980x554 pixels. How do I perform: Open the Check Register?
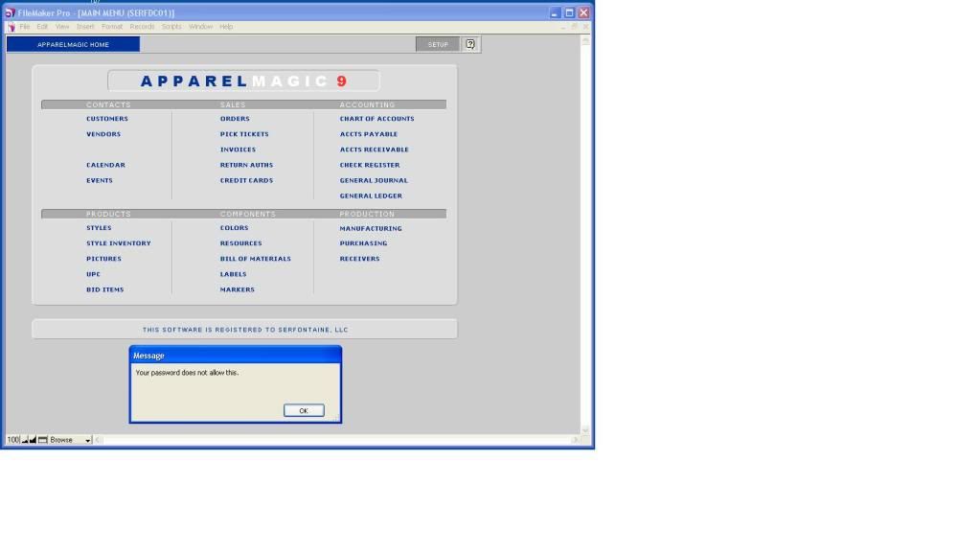370,165
